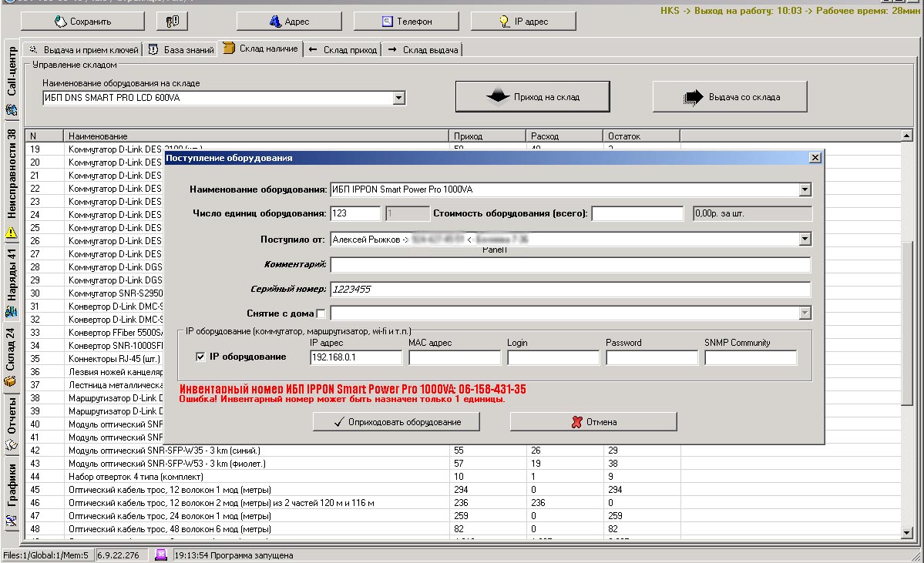The height and width of the screenshot is (563, 924).
Task: Open the Графики side tab
Action: point(12,494)
